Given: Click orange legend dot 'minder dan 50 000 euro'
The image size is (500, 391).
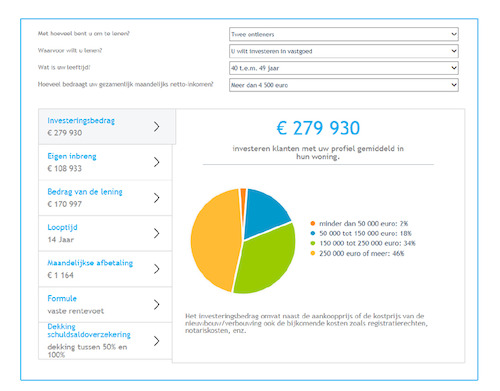Looking at the screenshot, I should [x=313, y=223].
